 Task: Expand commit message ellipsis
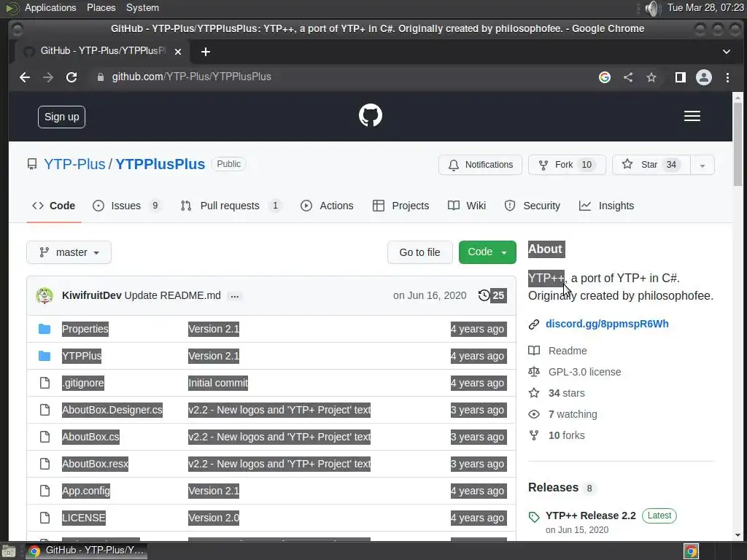point(234,296)
